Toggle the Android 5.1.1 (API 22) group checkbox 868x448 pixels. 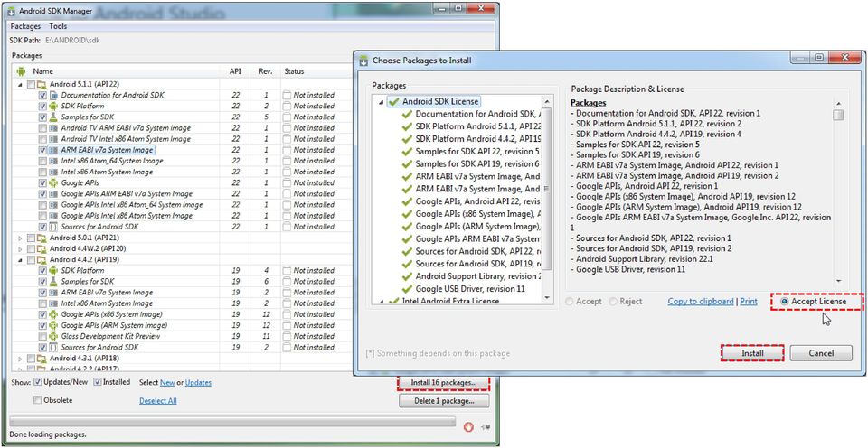point(31,84)
